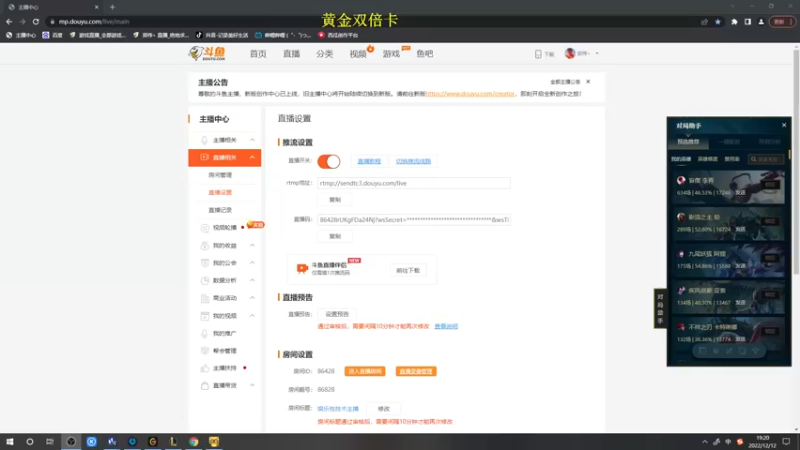The height and width of the screenshot is (450, 800).
Task: Click the money bag icon beside 我的收益
Action: (205, 245)
